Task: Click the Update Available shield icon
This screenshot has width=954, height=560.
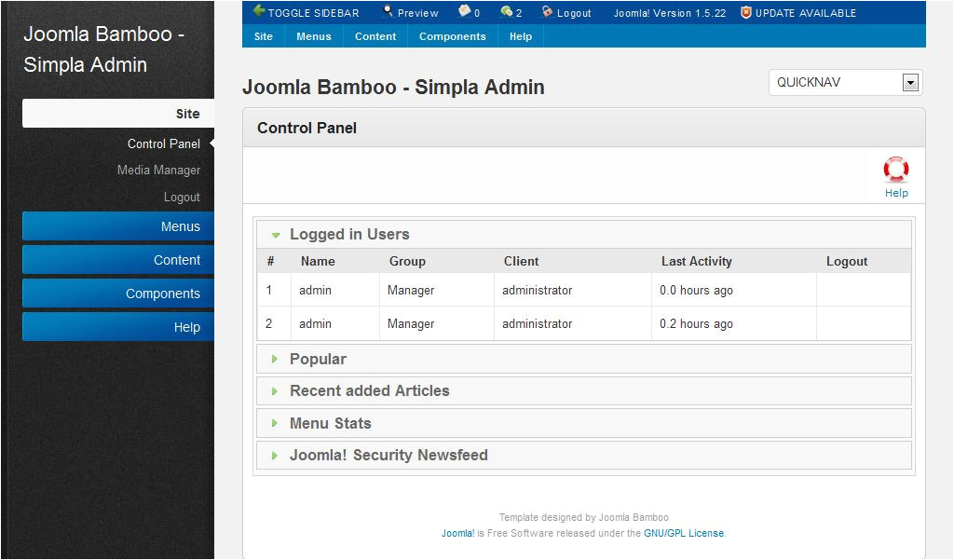Action: (746, 12)
